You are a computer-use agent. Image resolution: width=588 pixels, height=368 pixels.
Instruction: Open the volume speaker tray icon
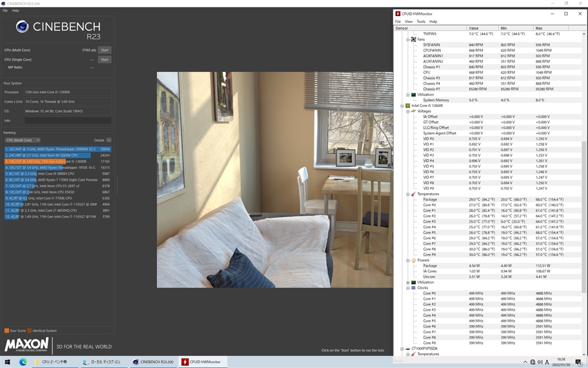coord(540,362)
